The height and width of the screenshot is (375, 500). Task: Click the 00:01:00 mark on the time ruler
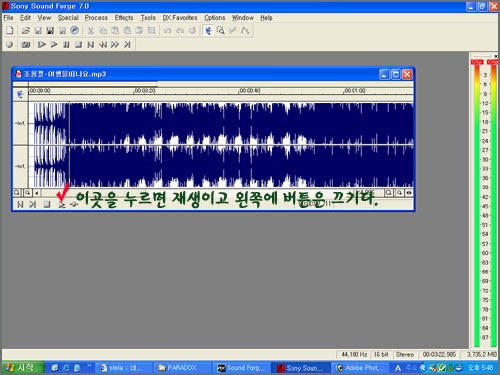point(355,91)
